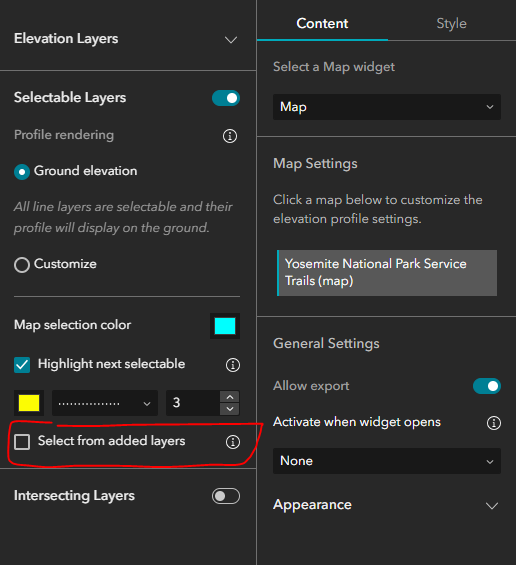This screenshot has height=565, width=516.
Task: Open the Activate when widget opens dropdown (None)
Action: [x=387, y=461]
